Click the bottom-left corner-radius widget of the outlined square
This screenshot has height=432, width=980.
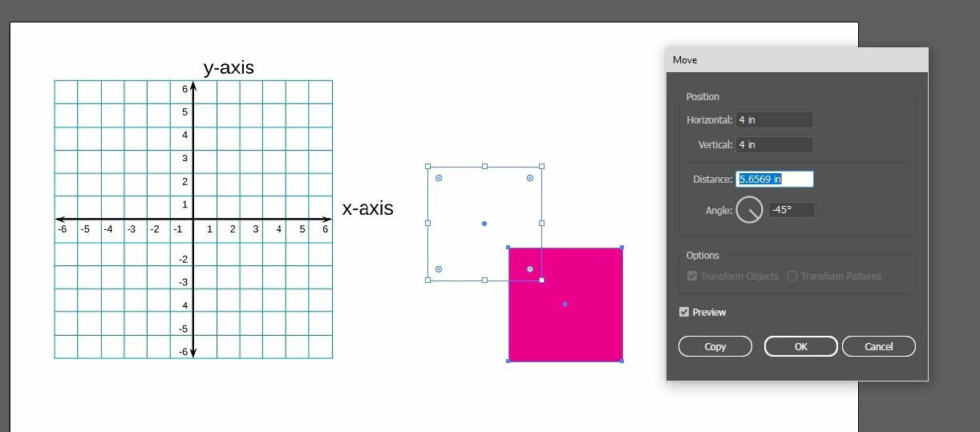[439, 269]
